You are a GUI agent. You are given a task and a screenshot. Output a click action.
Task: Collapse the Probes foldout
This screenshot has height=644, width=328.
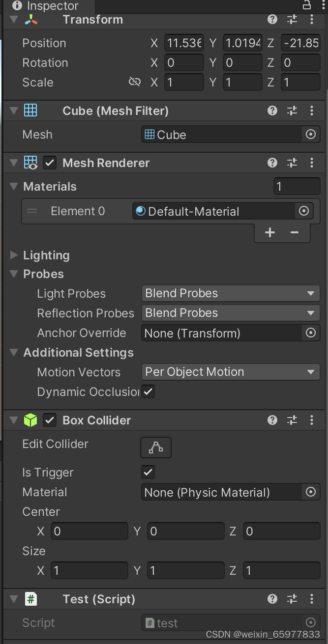pos(14,274)
